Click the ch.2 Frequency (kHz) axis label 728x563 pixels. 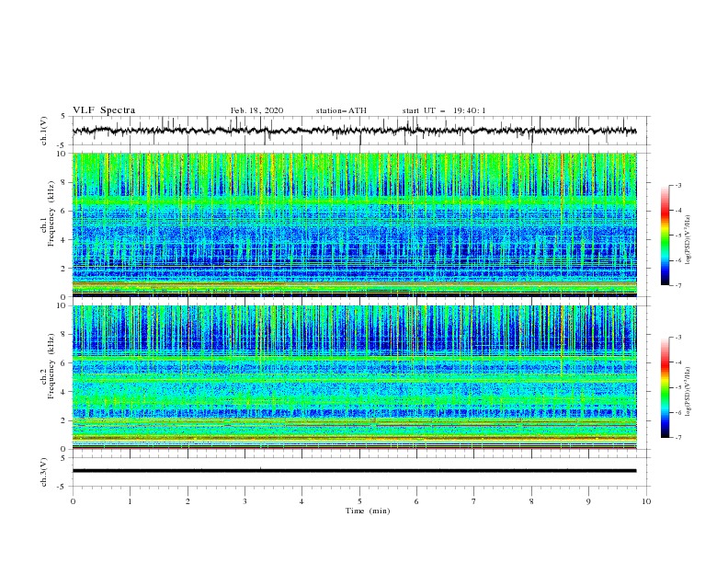click(48, 366)
